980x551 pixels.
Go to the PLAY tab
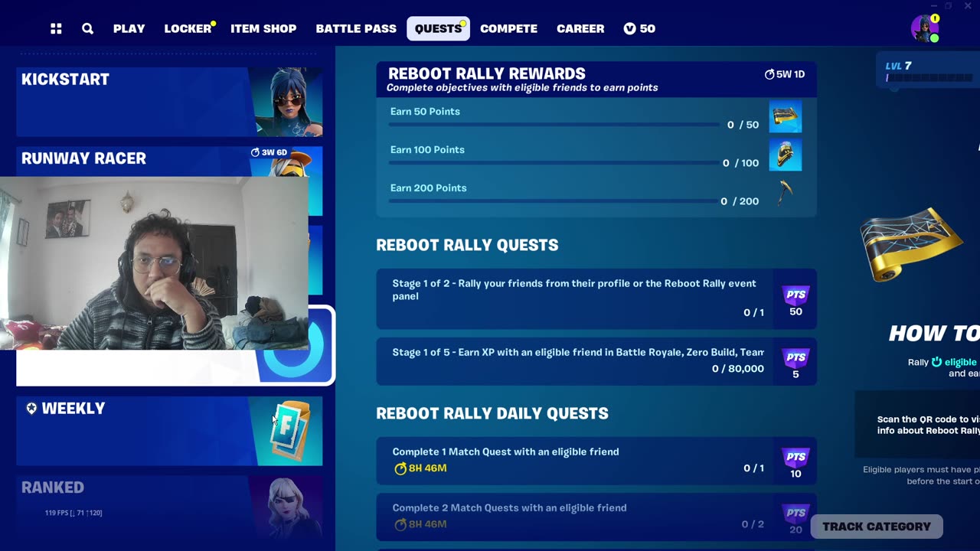point(129,28)
